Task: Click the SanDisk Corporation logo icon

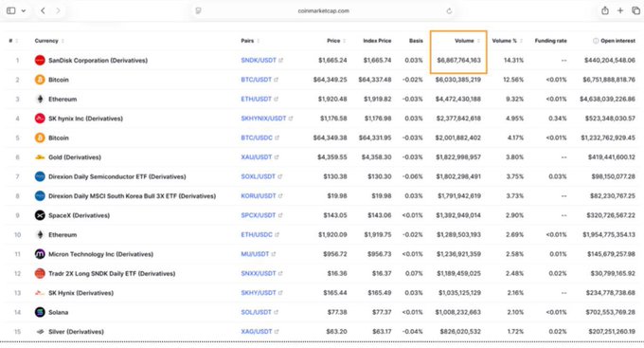Action: point(40,60)
